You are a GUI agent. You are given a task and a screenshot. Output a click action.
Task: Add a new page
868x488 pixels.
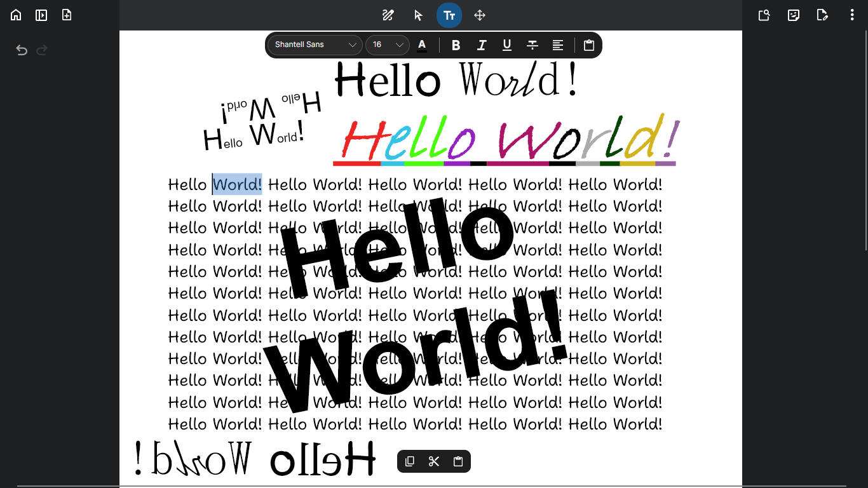[x=67, y=15]
